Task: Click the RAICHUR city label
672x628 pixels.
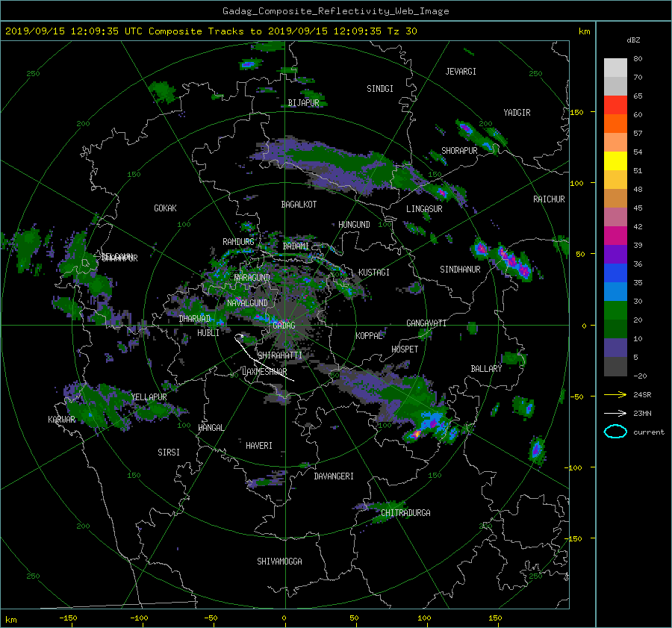Action: tap(549, 199)
